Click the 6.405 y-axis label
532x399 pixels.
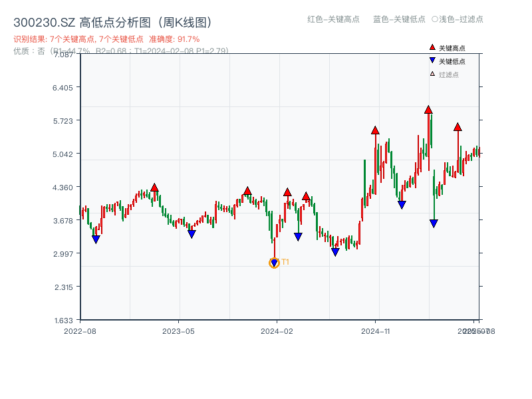pyautogui.click(x=63, y=88)
